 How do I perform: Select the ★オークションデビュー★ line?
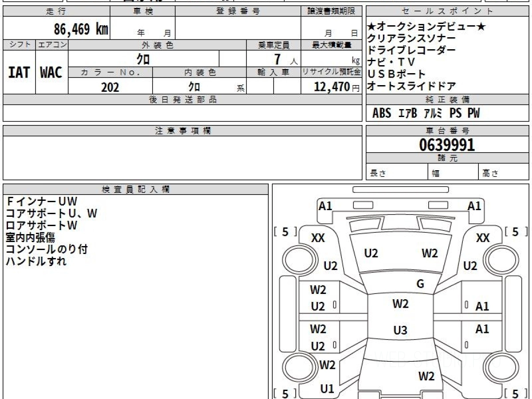[427, 27]
